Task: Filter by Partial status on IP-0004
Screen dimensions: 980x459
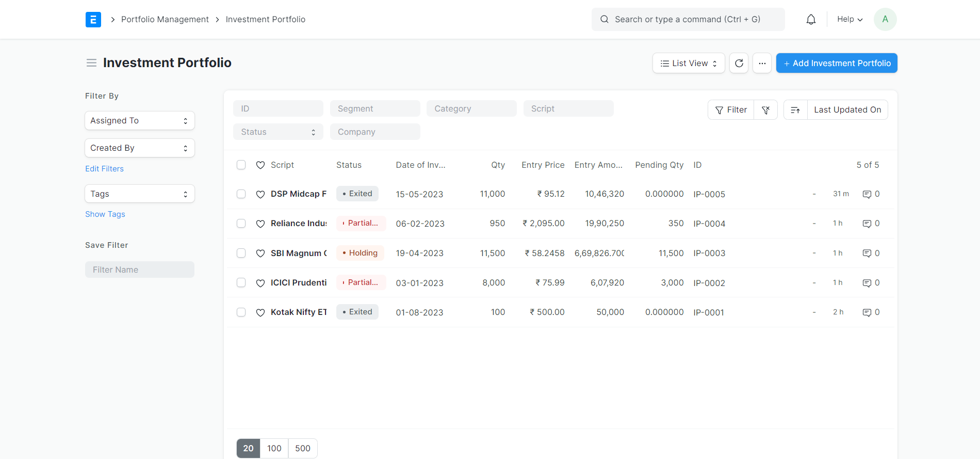Action: 361,223
